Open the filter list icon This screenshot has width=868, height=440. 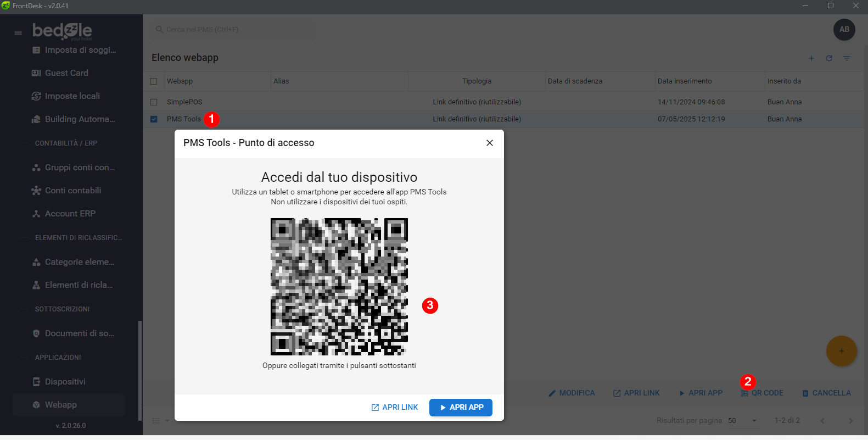[847, 58]
